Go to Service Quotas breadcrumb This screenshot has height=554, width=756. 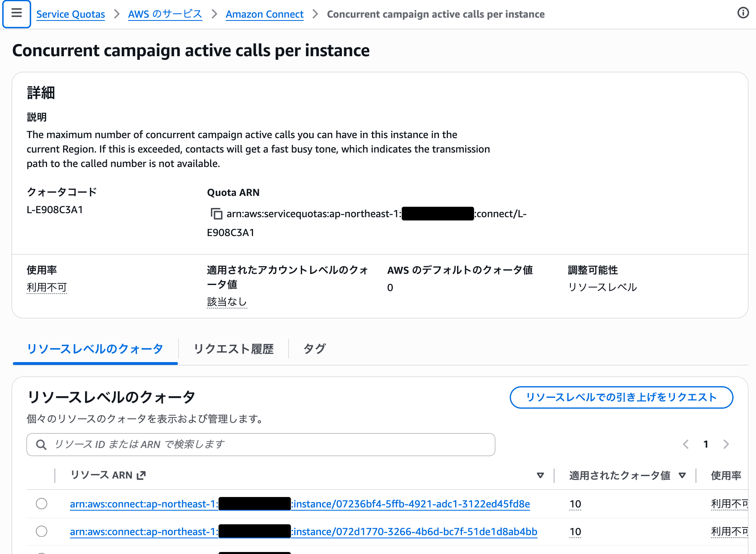[x=71, y=14]
